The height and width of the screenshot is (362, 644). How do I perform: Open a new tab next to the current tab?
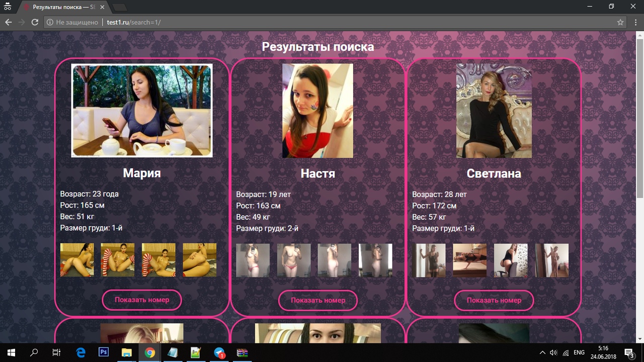pyautogui.click(x=120, y=7)
